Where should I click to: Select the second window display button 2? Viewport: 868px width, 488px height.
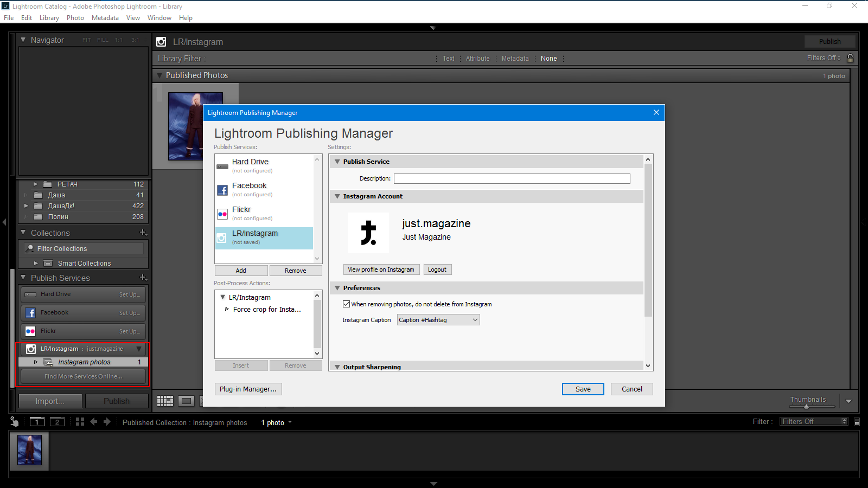tap(57, 422)
